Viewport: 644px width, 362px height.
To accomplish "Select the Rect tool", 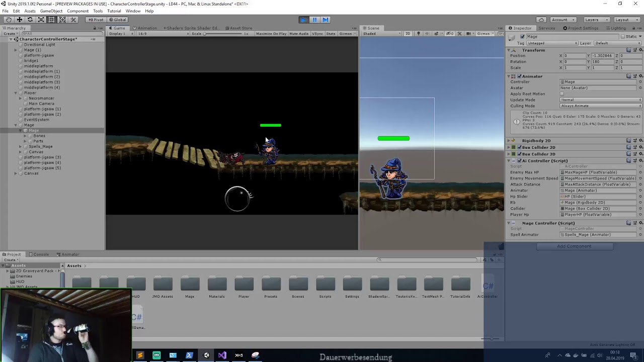I will [x=51, y=20].
